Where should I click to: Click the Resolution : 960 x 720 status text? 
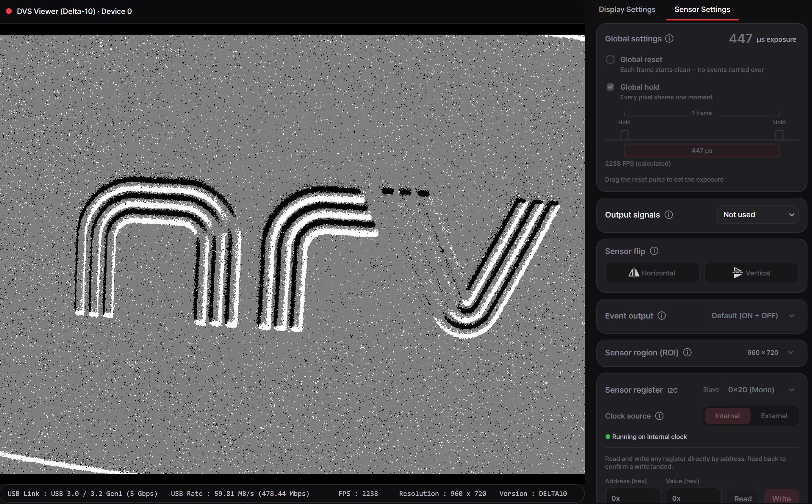pos(443,494)
